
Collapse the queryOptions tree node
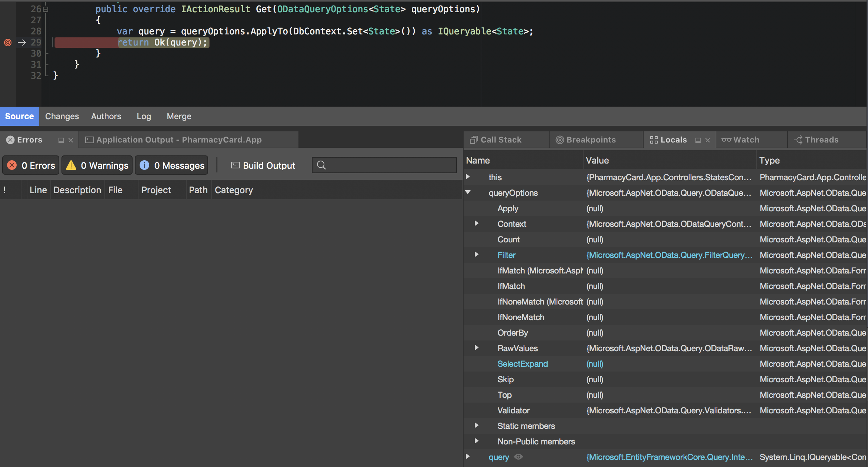[468, 192]
